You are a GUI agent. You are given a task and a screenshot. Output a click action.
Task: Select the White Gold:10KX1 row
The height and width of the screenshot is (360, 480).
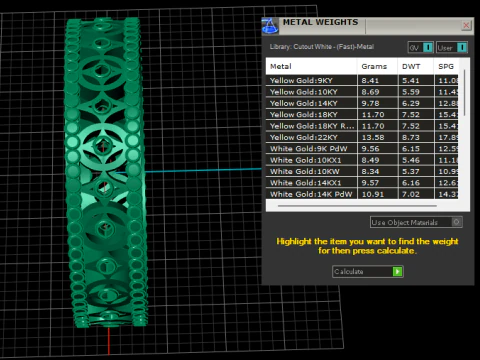[x=362, y=160]
